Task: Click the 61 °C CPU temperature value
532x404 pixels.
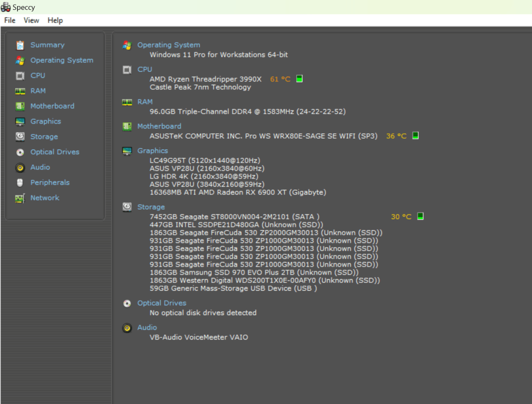Action: pyautogui.click(x=280, y=79)
